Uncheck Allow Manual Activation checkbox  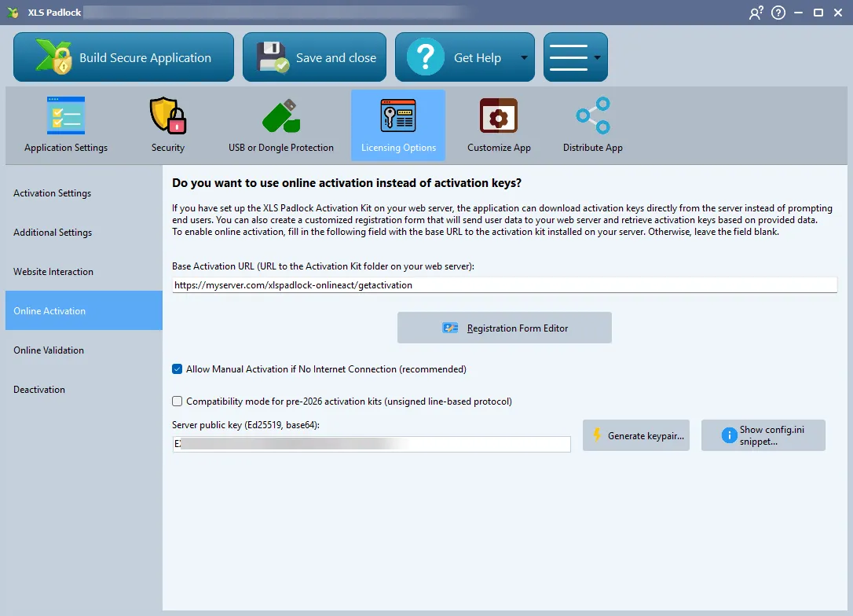coord(178,369)
